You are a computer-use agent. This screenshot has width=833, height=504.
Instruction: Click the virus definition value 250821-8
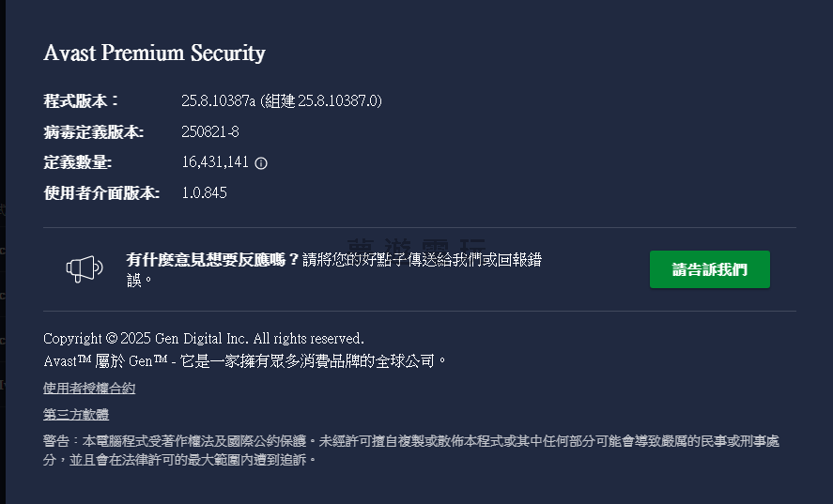point(210,132)
